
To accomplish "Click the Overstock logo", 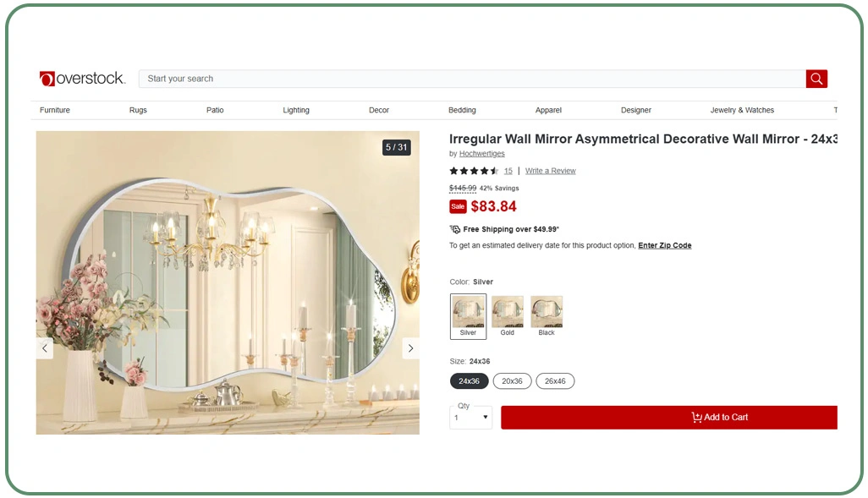I will click(x=82, y=79).
